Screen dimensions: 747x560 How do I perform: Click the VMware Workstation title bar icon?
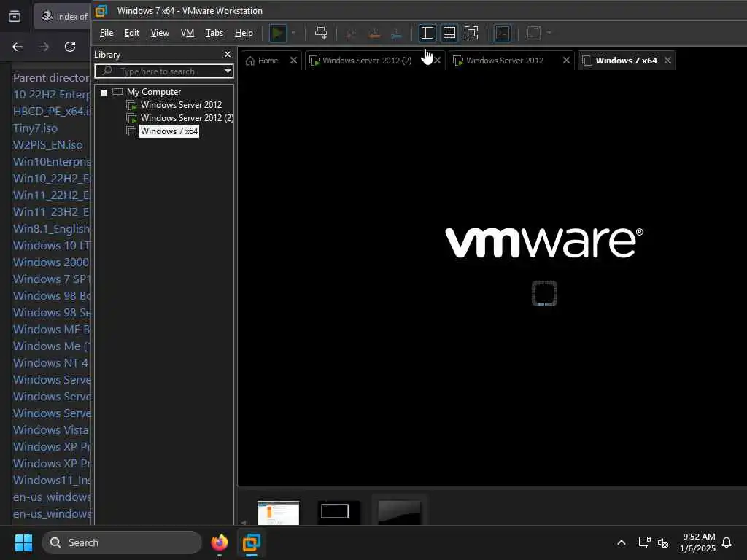point(101,10)
